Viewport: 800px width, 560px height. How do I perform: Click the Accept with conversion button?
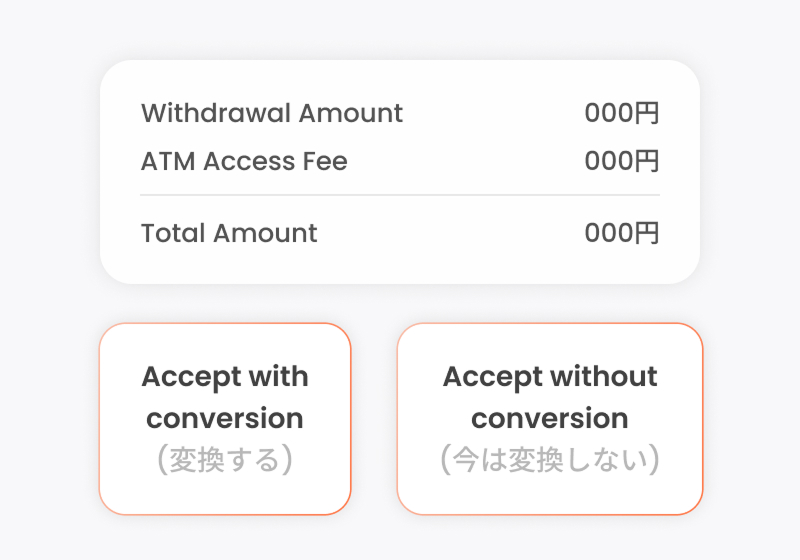pos(225,418)
